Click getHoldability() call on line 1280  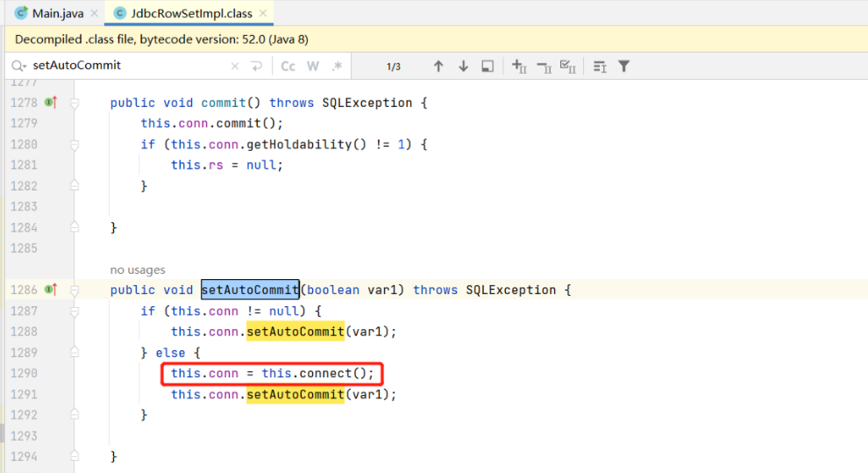tap(307, 145)
